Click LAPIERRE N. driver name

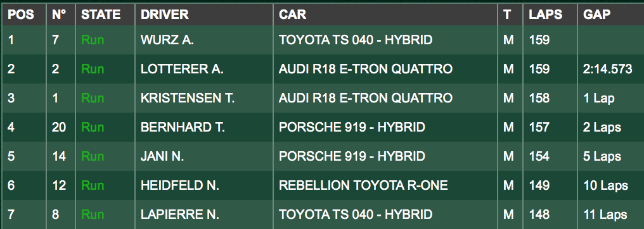[180, 214]
